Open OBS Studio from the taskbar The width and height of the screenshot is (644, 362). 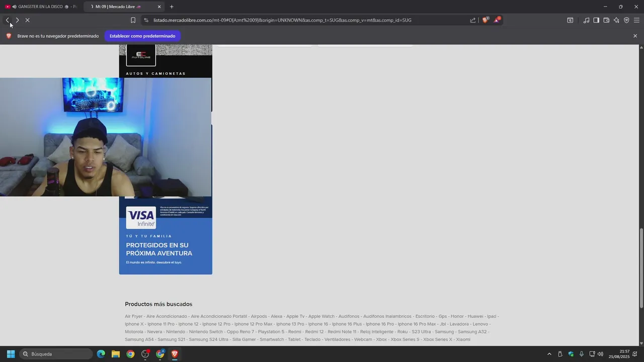tap(145, 354)
